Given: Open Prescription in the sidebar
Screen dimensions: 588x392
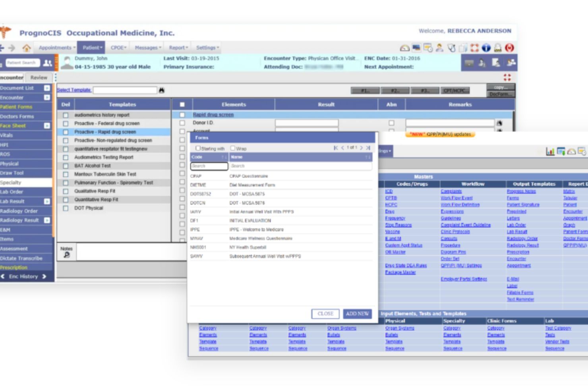Looking at the screenshot, I should tap(25, 268).
